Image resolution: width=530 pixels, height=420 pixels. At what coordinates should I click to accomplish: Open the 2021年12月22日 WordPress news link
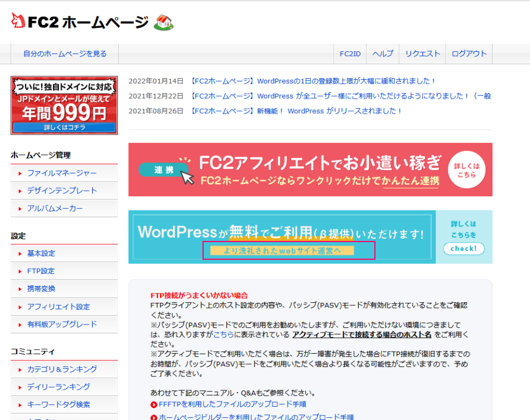[x=340, y=96]
